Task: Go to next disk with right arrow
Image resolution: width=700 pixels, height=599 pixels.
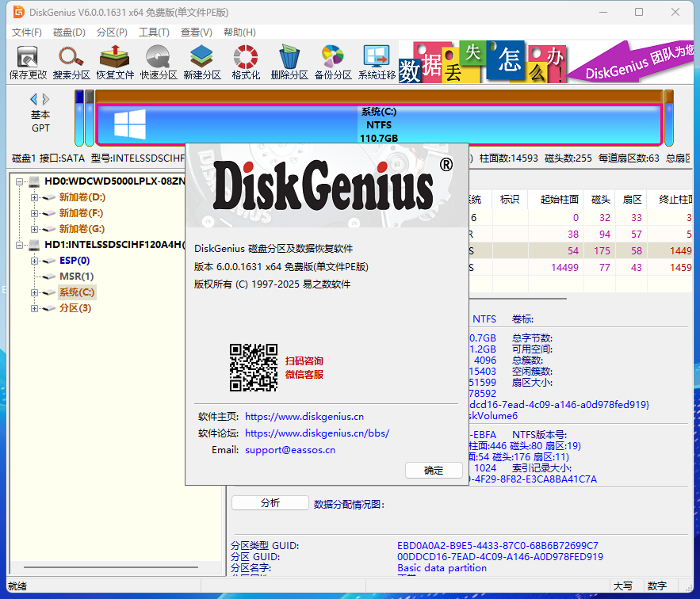Action: click(45, 99)
